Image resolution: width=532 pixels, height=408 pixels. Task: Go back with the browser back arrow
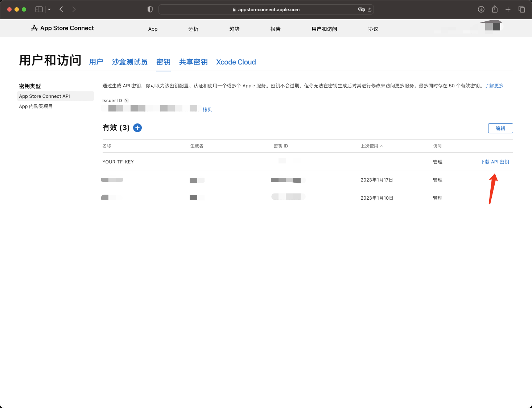click(61, 9)
